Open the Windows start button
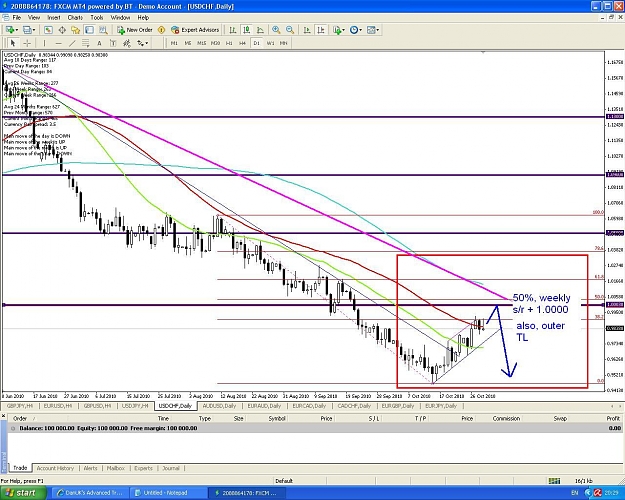 (x=22, y=493)
